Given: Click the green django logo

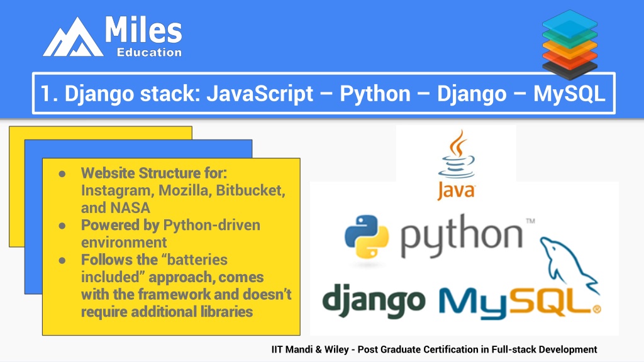Looking at the screenshot, I should 374,301.
